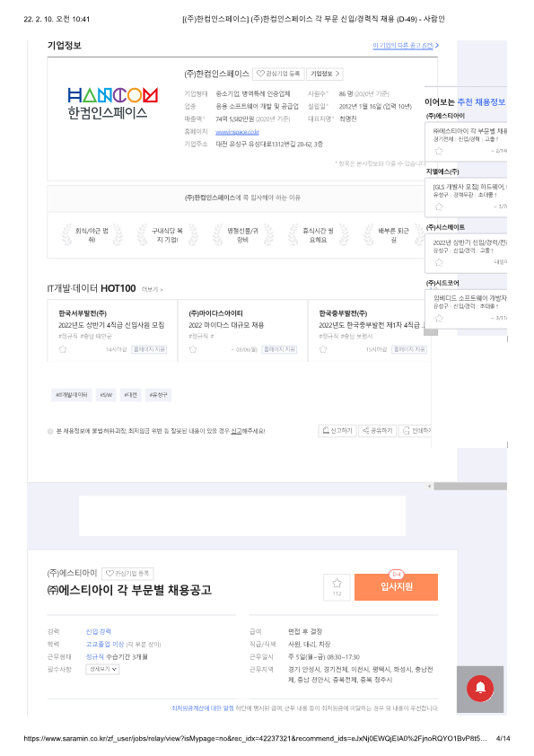Image resolution: width=534 pixels, height=756 pixels.
Task: Bookmark 한국중부발전 job with star icon
Action: click(x=323, y=349)
